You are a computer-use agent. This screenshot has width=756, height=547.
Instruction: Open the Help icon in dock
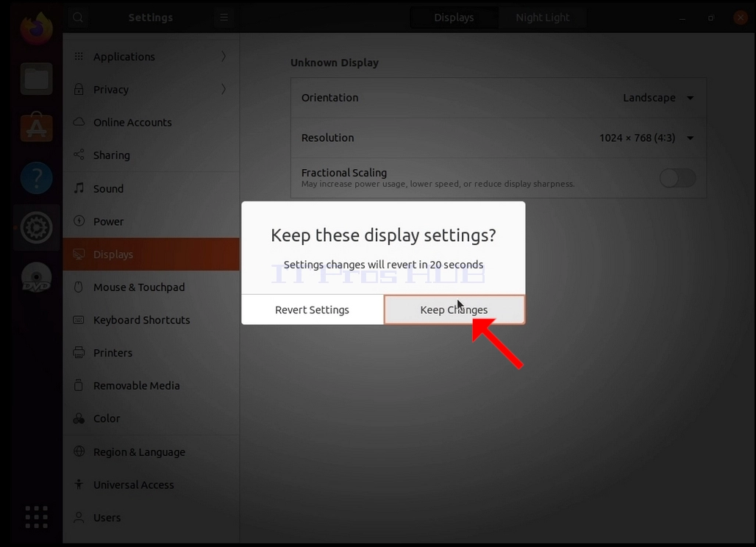coord(37,178)
